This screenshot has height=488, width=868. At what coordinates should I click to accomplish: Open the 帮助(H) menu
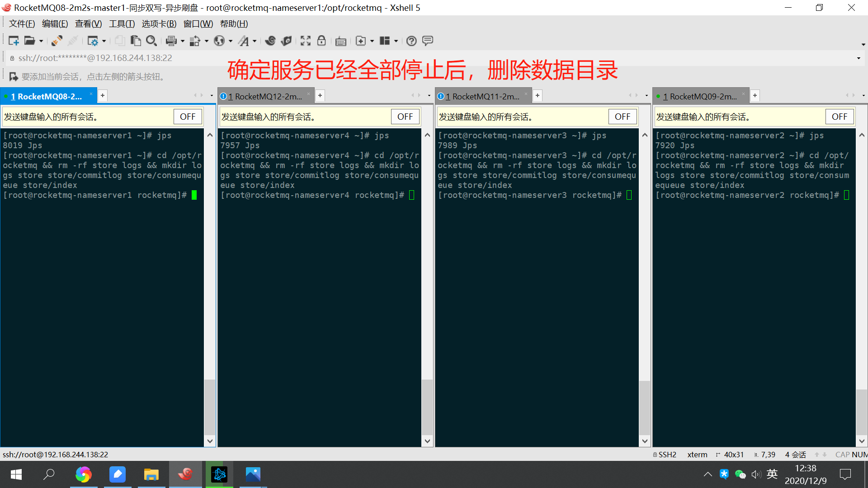pyautogui.click(x=234, y=24)
